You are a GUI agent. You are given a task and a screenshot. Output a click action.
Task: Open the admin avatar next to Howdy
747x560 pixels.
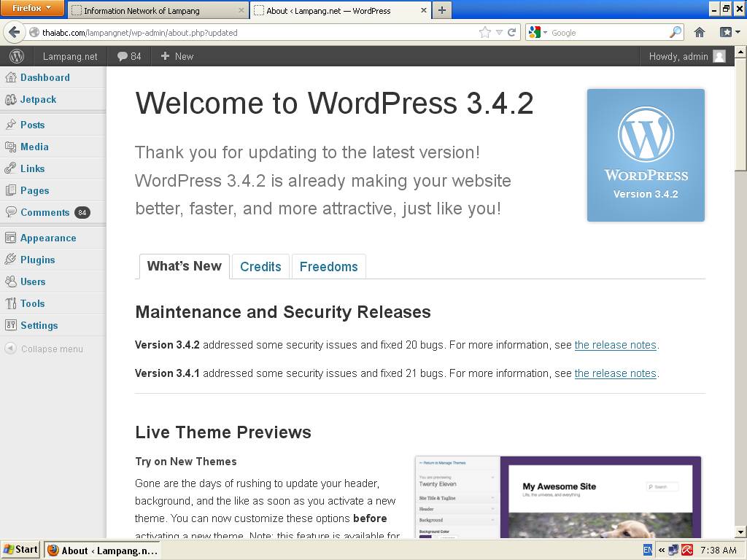click(719, 56)
